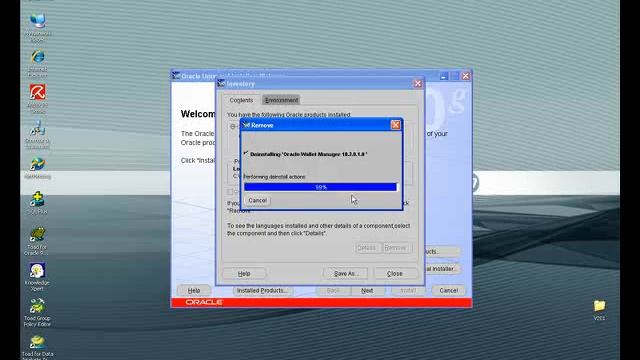
Task: Click the ORACLE logo in the red bar
Action: point(204,302)
